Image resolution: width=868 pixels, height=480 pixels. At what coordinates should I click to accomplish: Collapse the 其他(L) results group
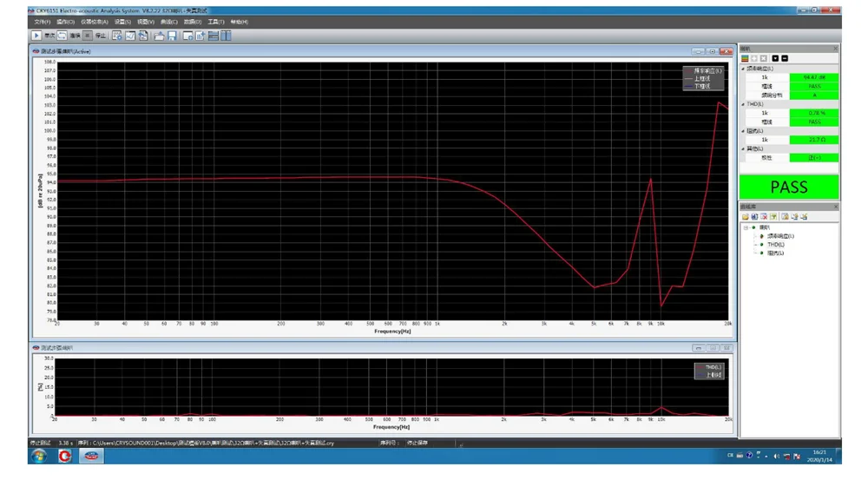pyautogui.click(x=743, y=149)
